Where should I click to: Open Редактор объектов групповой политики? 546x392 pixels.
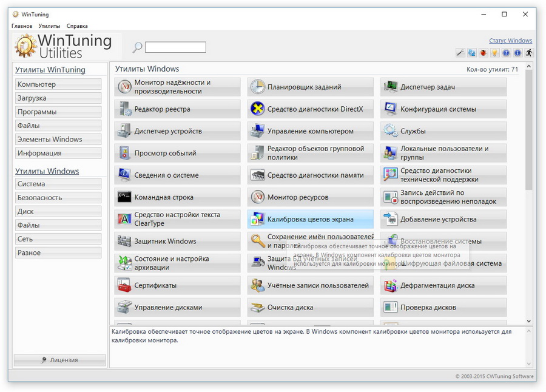point(310,153)
